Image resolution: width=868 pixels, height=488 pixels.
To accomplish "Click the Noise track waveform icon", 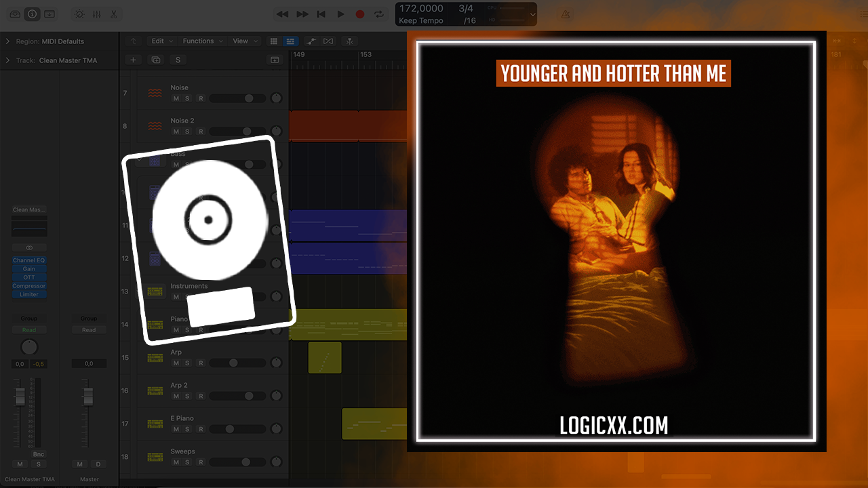I will coord(155,93).
